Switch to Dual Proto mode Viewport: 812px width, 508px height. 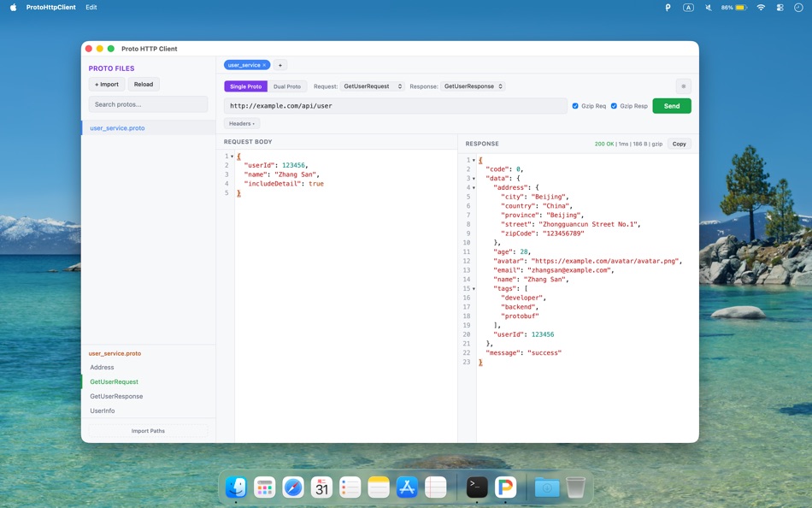pyautogui.click(x=287, y=86)
